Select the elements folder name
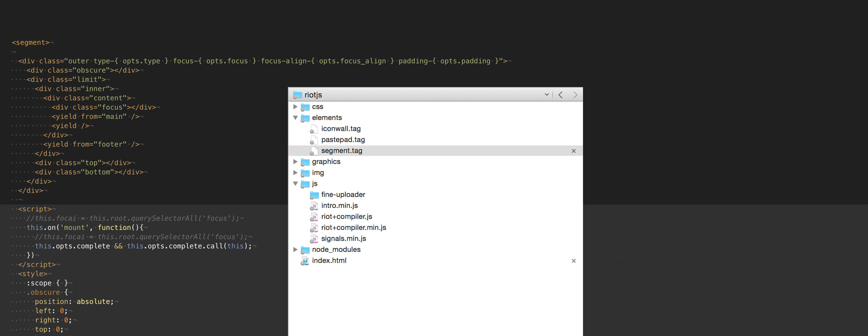868x336 pixels. click(x=327, y=117)
